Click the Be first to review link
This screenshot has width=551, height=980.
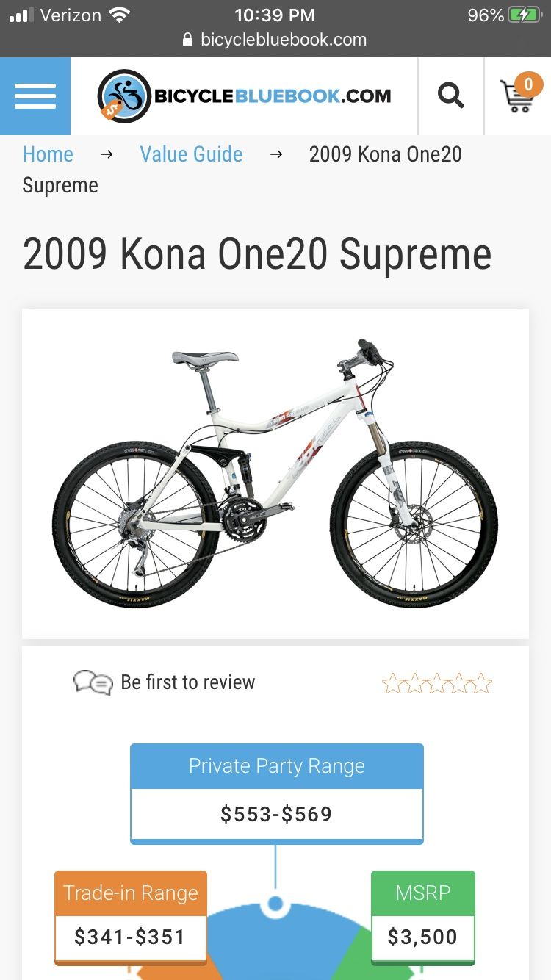coord(187,682)
